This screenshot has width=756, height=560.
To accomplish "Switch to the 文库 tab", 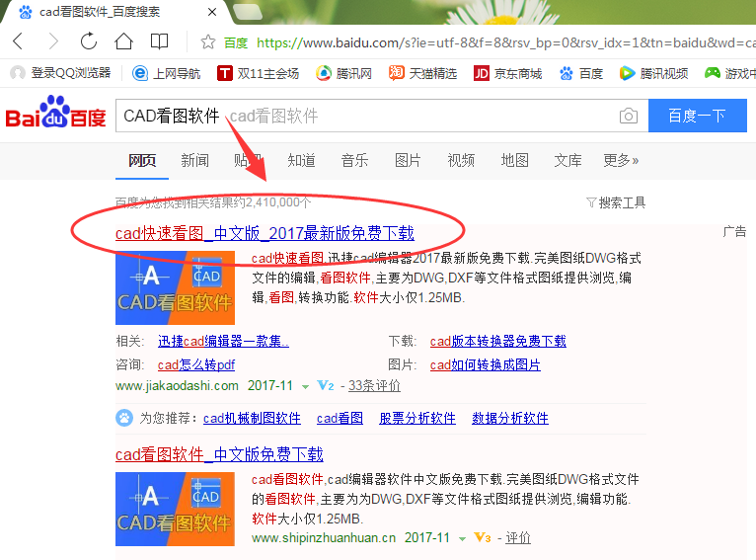I will (567, 160).
